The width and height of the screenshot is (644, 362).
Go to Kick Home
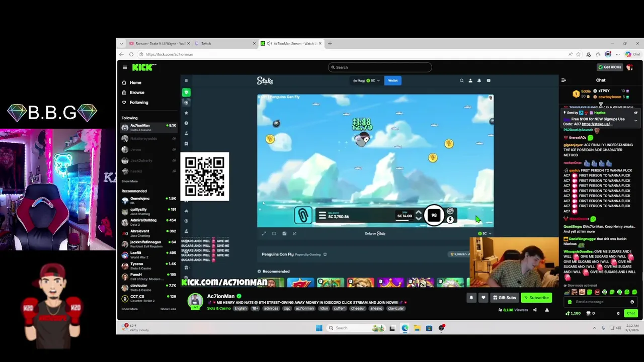point(132,82)
